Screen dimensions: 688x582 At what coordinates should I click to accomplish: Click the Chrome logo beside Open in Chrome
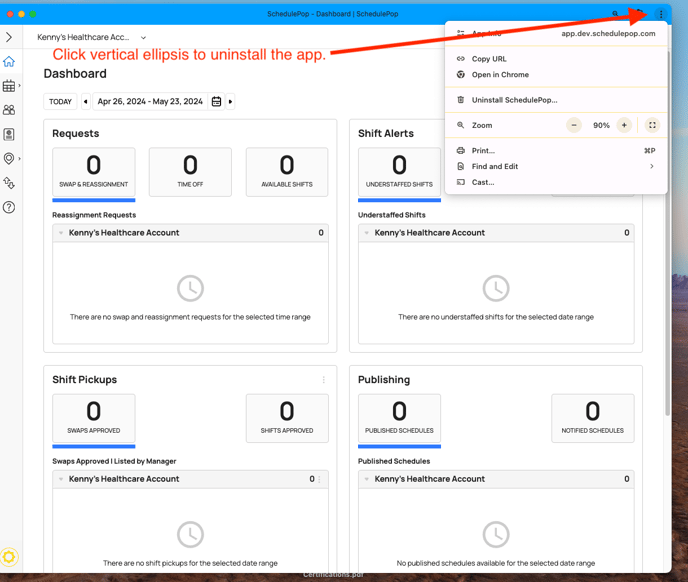point(461,75)
